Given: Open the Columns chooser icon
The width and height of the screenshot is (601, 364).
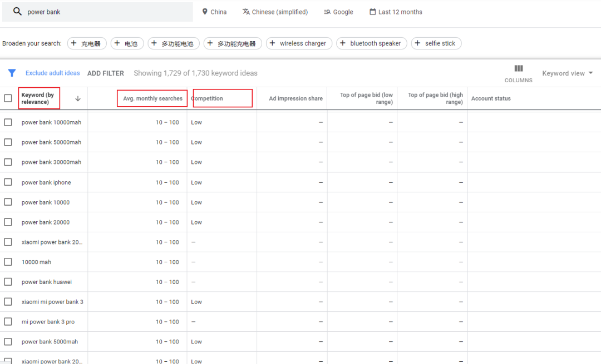Looking at the screenshot, I should tap(518, 69).
